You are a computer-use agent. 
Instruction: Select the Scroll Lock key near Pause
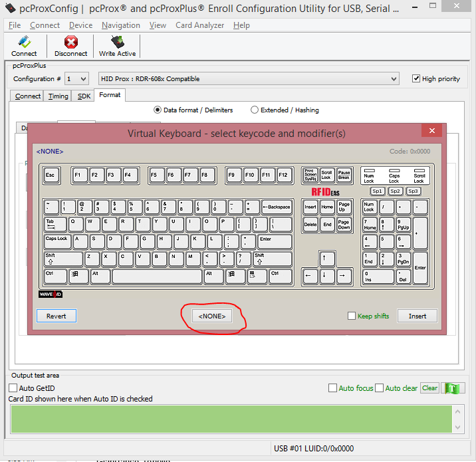click(327, 175)
